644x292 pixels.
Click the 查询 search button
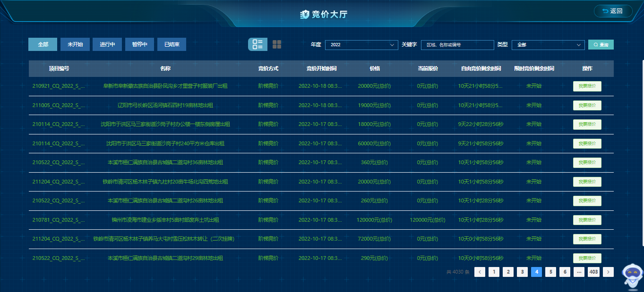pyautogui.click(x=601, y=45)
